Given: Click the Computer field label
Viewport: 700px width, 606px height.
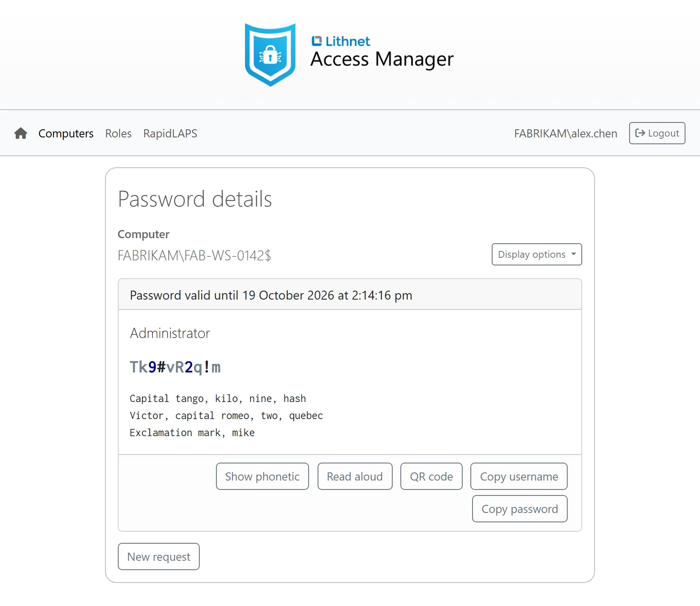Looking at the screenshot, I should click(x=143, y=234).
